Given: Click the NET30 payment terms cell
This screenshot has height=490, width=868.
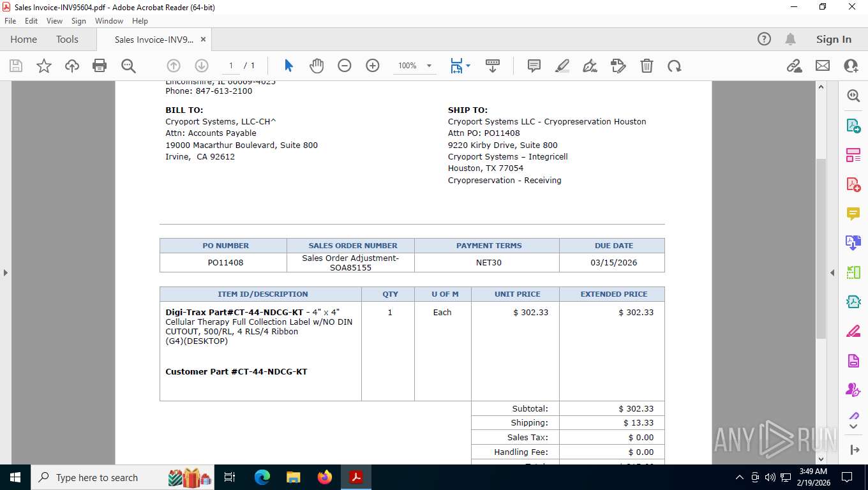Looking at the screenshot, I should (487, 262).
